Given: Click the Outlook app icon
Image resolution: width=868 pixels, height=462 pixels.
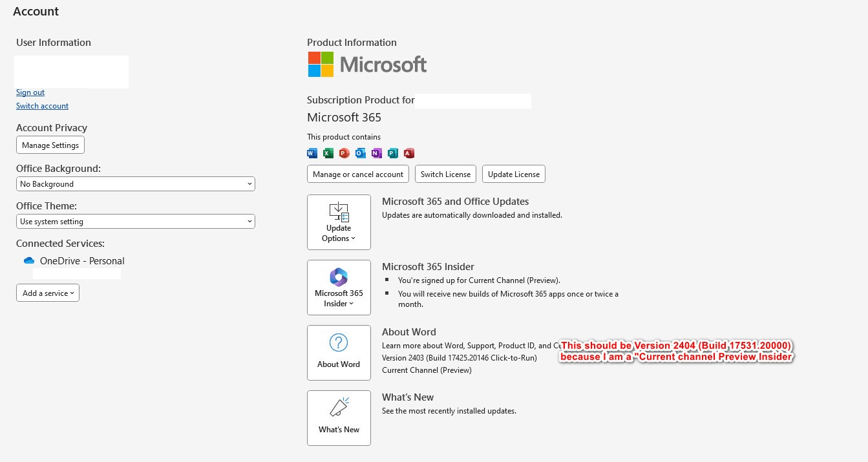Looking at the screenshot, I should click(x=361, y=153).
